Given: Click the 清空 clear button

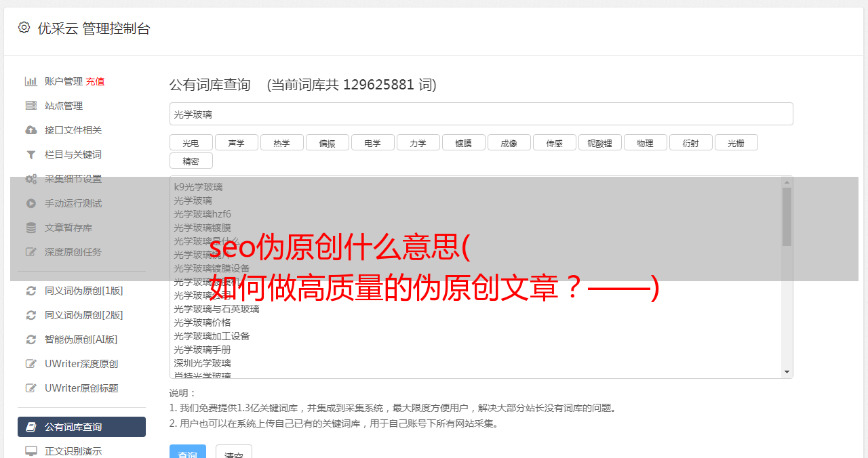Looking at the screenshot, I should pos(234,454).
